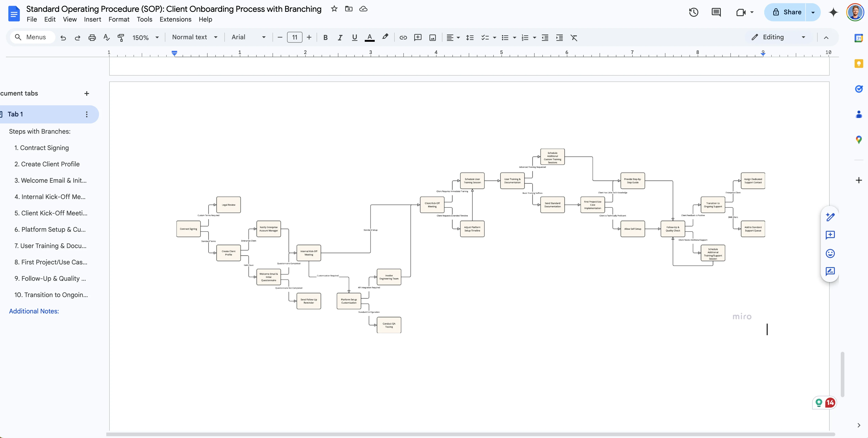Expand the Editing mode dropdown
Image resolution: width=868 pixels, height=438 pixels.
point(779,37)
